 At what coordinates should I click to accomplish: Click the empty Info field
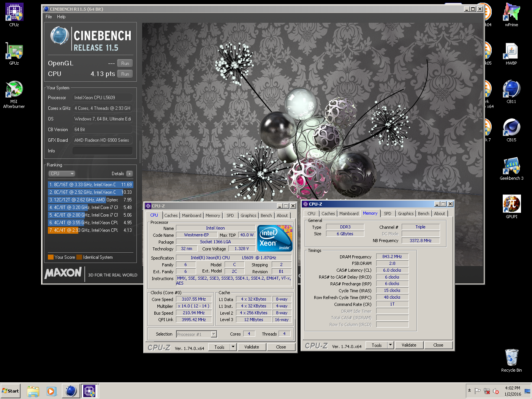tap(102, 151)
